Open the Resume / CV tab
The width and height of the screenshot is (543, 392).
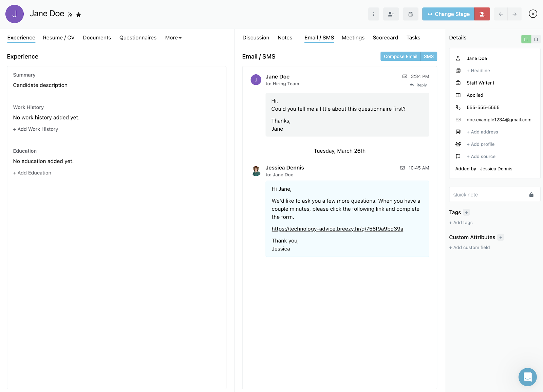coord(59,38)
